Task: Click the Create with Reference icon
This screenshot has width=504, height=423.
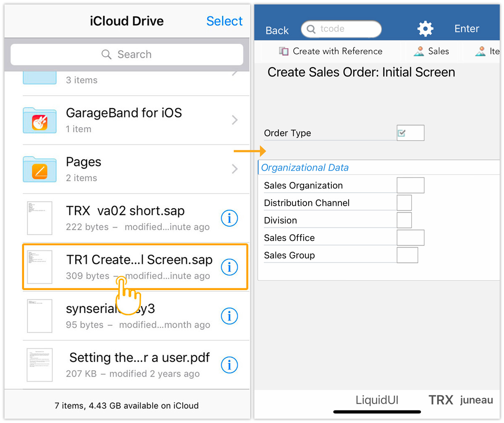Action: [x=284, y=52]
